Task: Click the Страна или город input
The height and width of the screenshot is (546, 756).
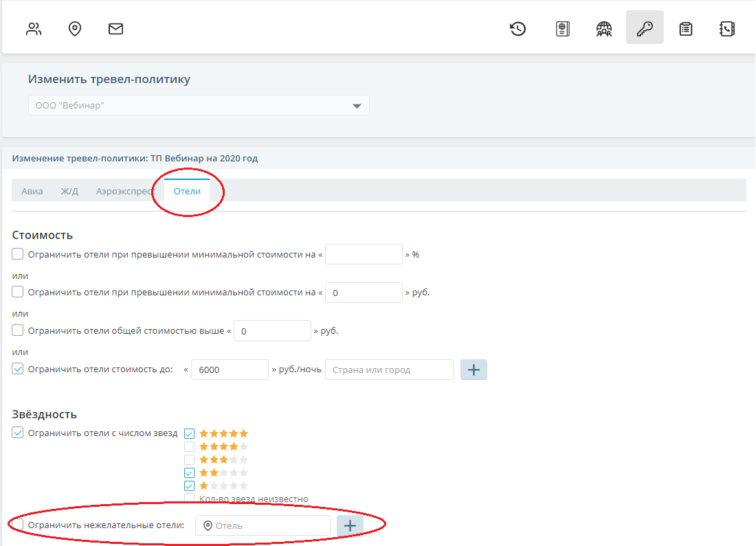Action: point(389,369)
